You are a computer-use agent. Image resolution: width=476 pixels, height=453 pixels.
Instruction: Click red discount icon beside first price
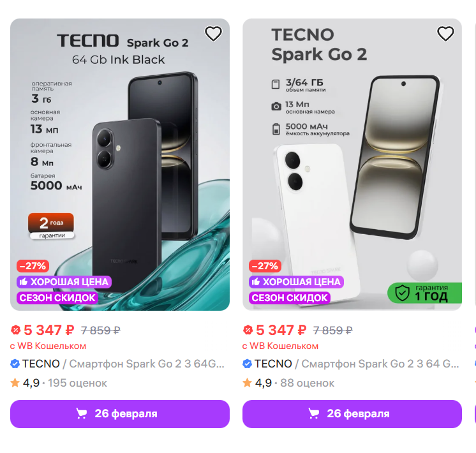click(16, 330)
